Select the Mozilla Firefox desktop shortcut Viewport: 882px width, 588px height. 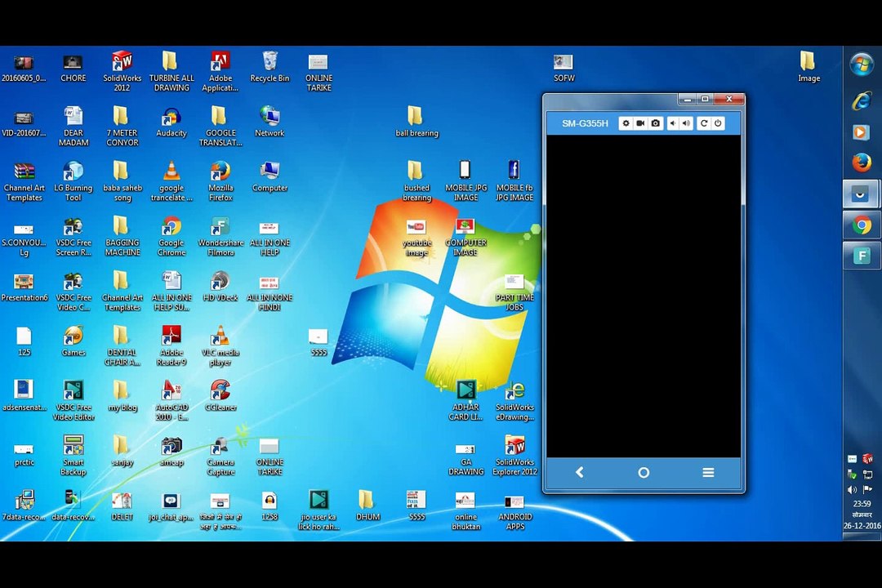(x=220, y=181)
